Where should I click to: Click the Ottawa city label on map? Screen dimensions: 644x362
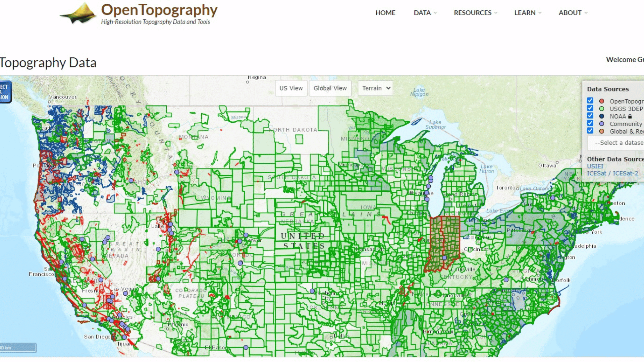(x=547, y=166)
